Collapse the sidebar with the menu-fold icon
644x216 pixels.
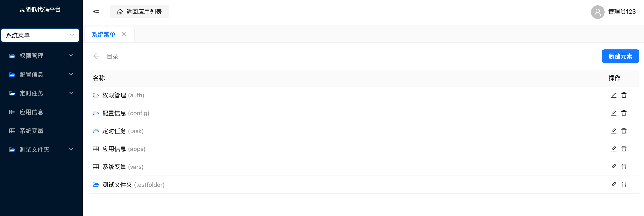tap(96, 12)
